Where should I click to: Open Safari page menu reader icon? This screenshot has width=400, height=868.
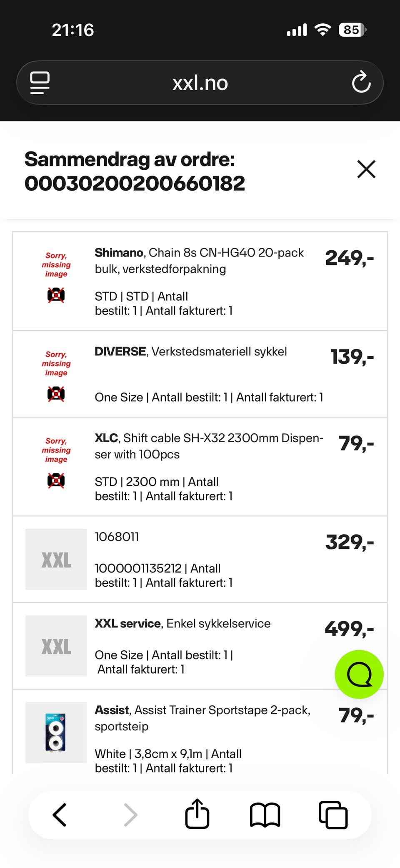click(40, 83)
